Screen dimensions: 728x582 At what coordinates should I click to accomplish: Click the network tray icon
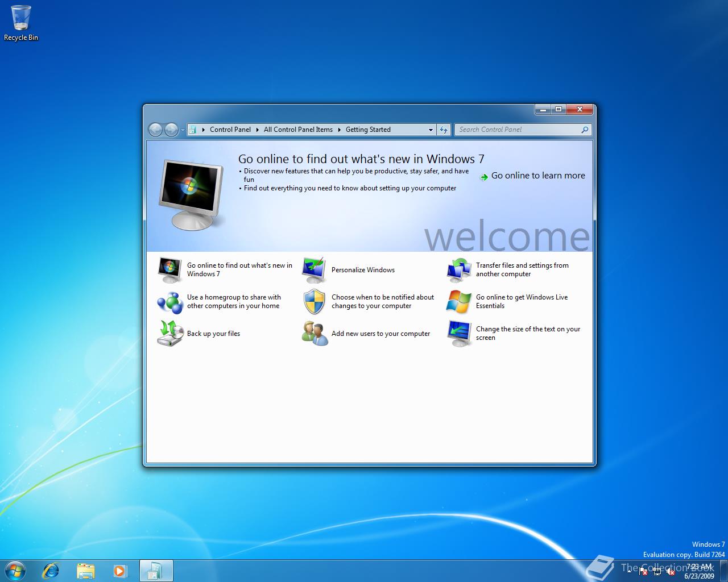(x=656, y=571)
